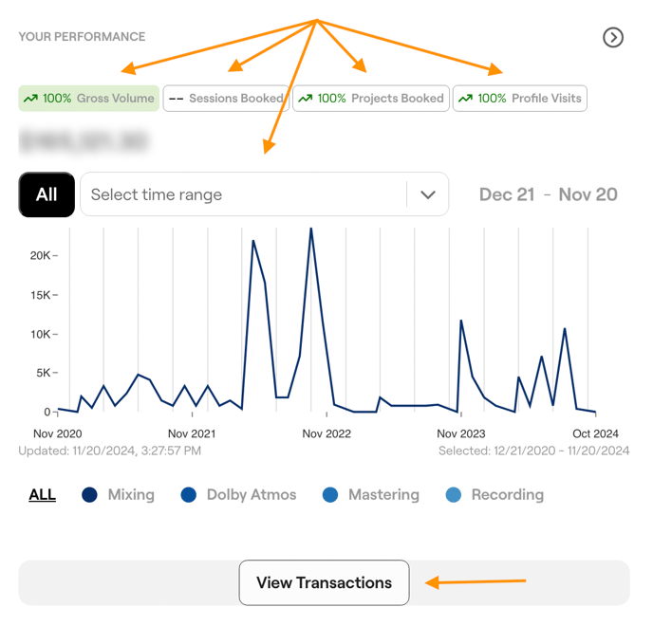The width and height of the screenshot is (653, 644).
Task: Open the Profile Visits metric
Action: click(520, 99)
